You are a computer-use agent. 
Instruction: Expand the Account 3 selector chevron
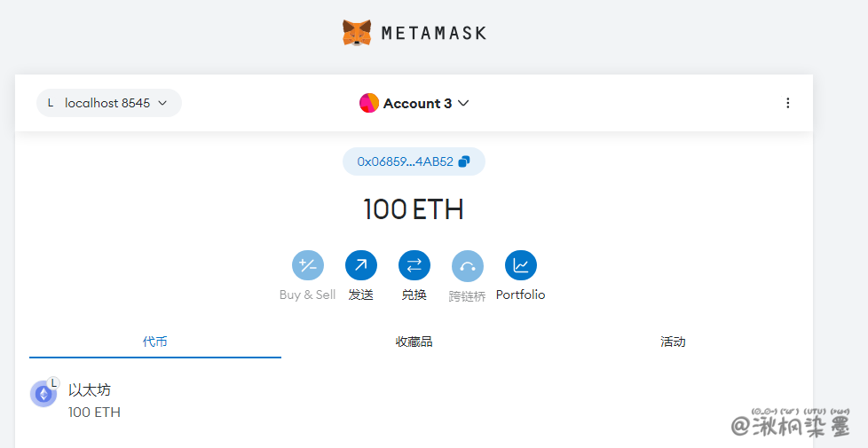pos(463,103)
